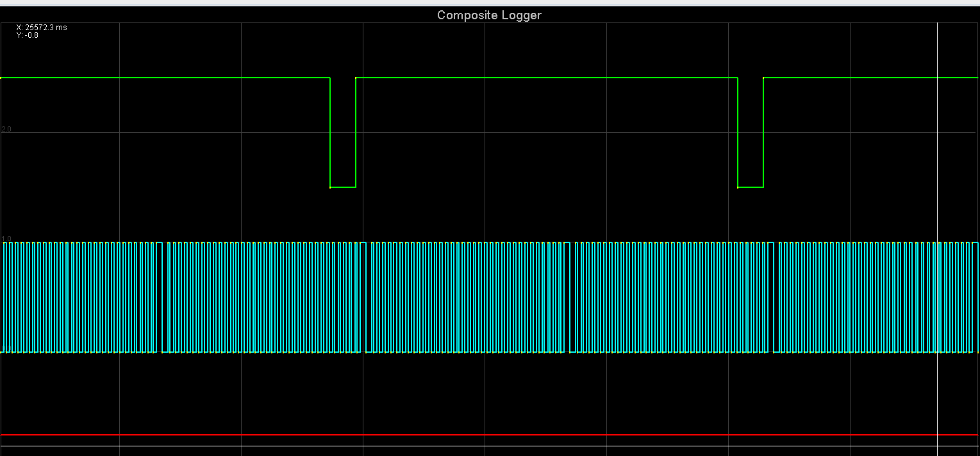Screen dimensions: 980x456
Task: Click the Composite Logger chart title
Action: pyautogui.click(x=489, y=15)
